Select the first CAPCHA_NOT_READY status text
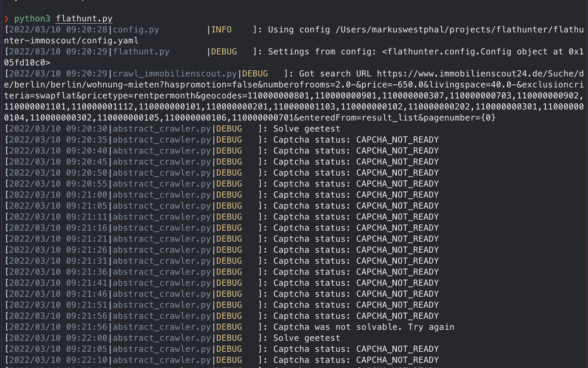The width and height of the screenshot is (588, 368). coord(397,139)
